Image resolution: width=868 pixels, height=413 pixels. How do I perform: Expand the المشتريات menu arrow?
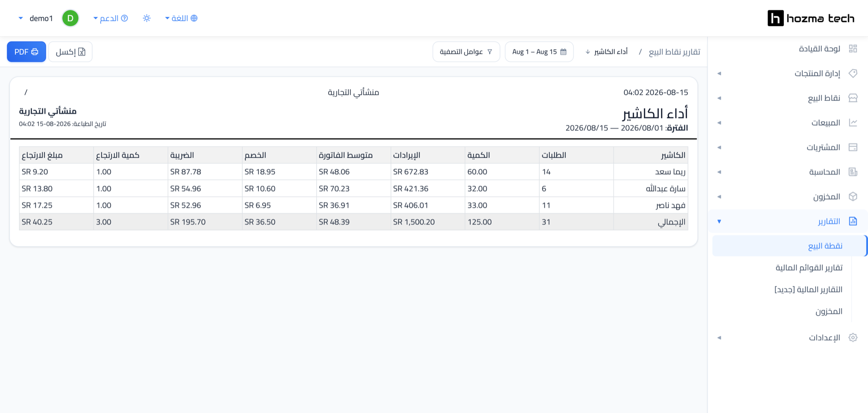719,147
